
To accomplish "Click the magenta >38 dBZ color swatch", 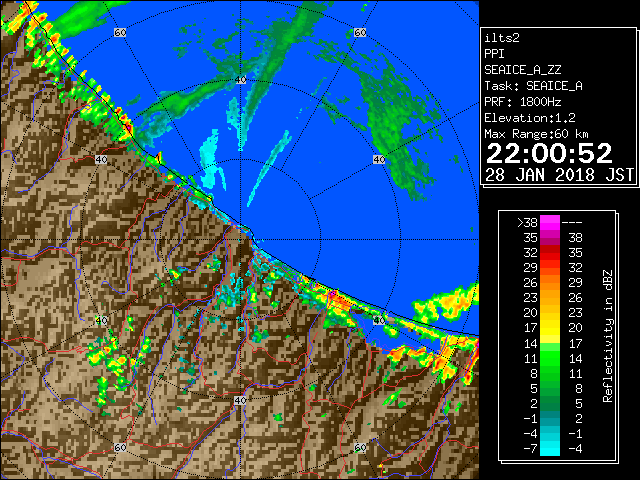I will click(x=550, y=222).
